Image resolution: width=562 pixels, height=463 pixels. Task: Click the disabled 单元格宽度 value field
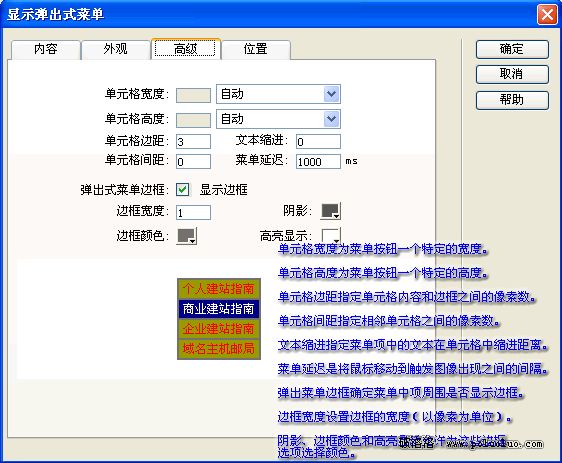(193, 96)
